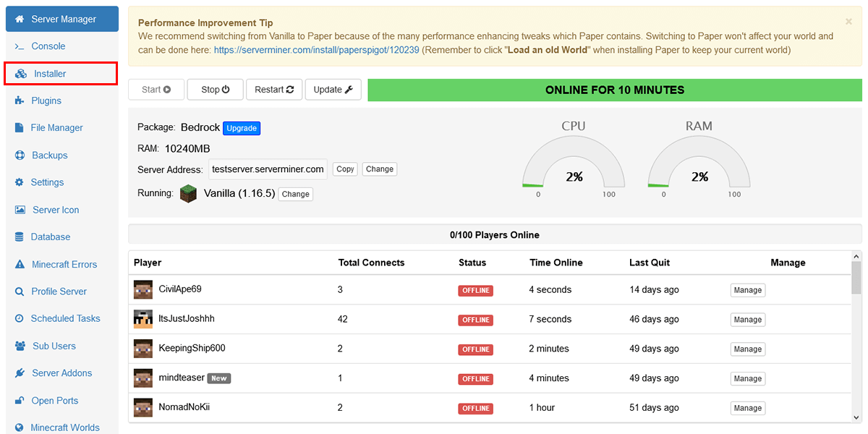The width and height of the screenshot is (868, 434).
Task: Click the Total Connects column header
Action: pos(372,263)
